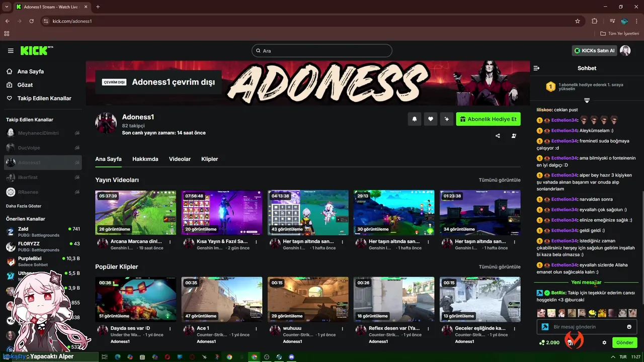This screenshot has width=644, height=362.
Task: Select channel Ana Sayfa tab
Action: click(x=108, y=159)
